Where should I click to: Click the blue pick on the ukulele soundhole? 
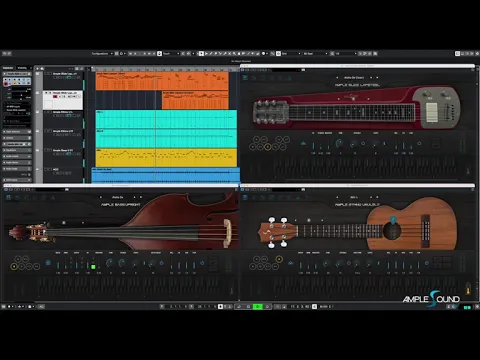coord(393,220)
